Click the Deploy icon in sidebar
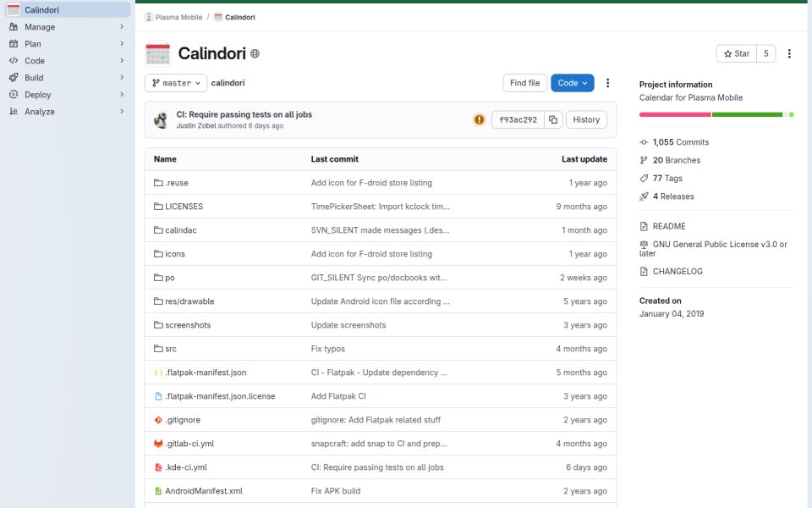 [x=14, y=95]
